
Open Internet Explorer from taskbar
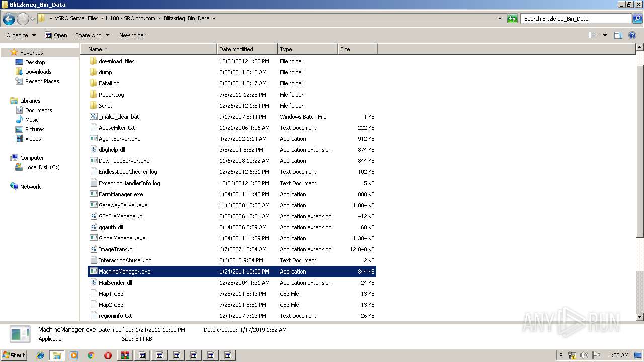40,355
